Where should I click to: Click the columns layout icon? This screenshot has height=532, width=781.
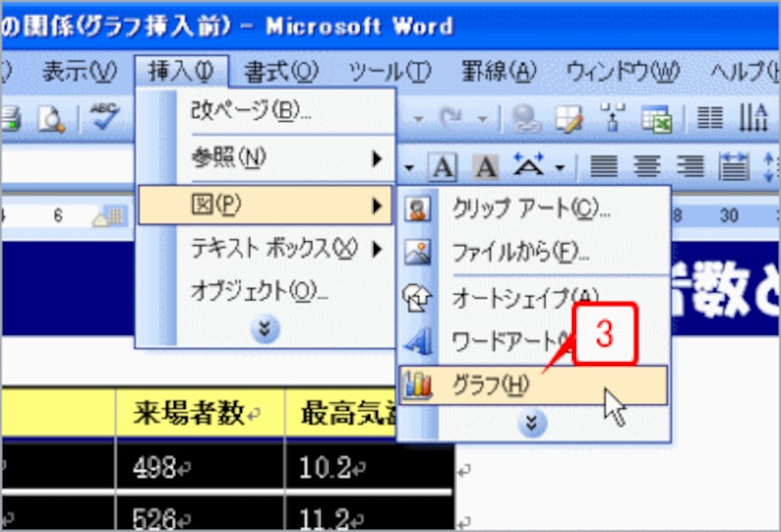[710, 118]
